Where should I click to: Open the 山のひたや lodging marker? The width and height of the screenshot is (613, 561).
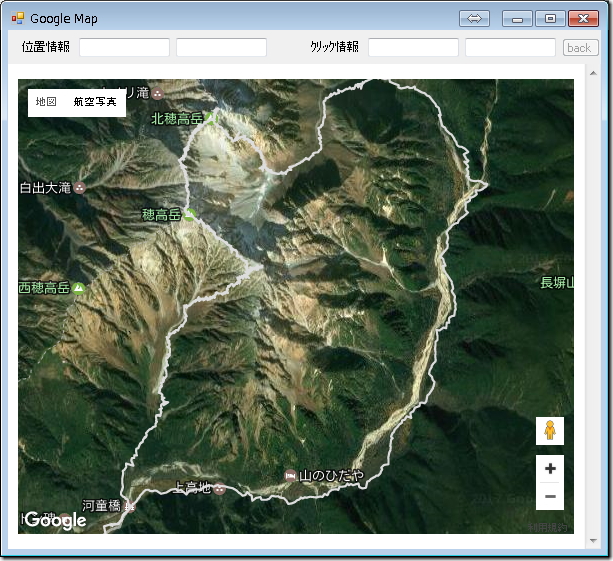click(x=290, y=474)
